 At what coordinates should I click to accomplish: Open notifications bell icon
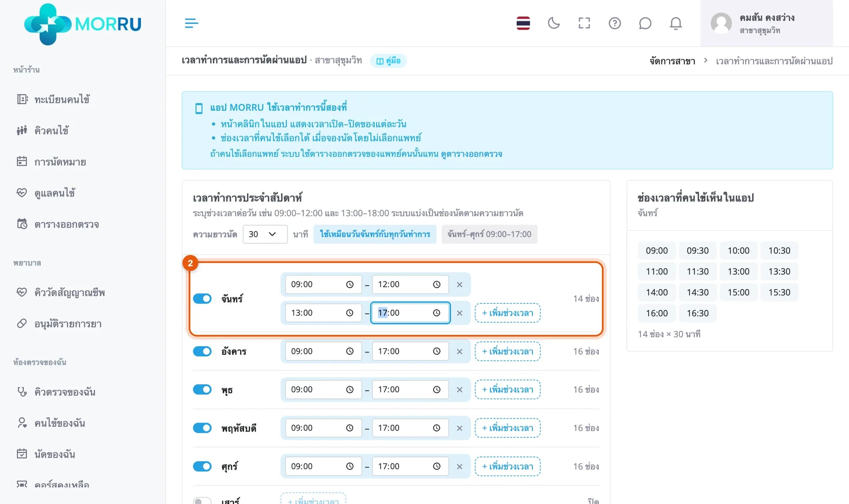[675, 23]
